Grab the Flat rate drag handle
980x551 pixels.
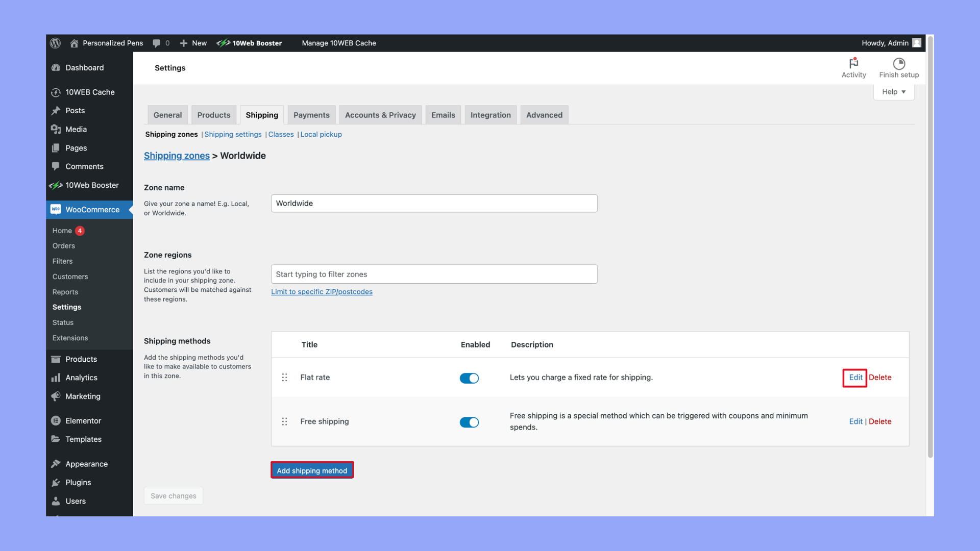tap(285, 378)
